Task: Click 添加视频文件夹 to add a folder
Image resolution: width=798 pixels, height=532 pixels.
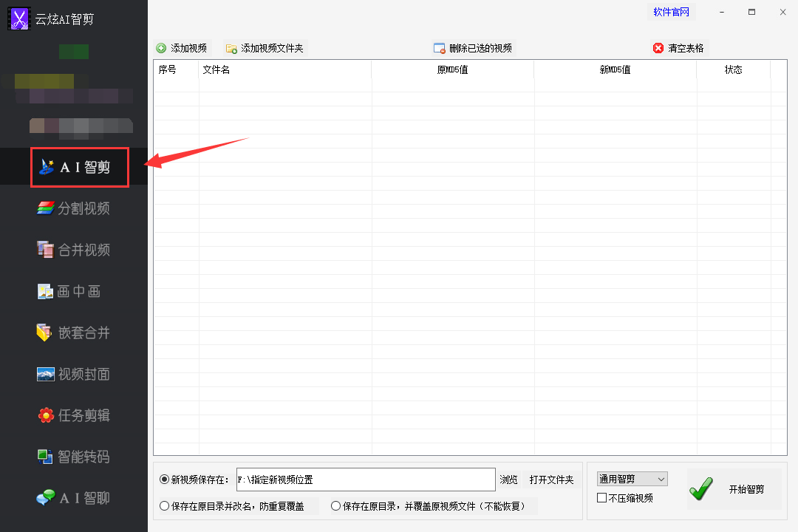Action: [x=265, y=48]
